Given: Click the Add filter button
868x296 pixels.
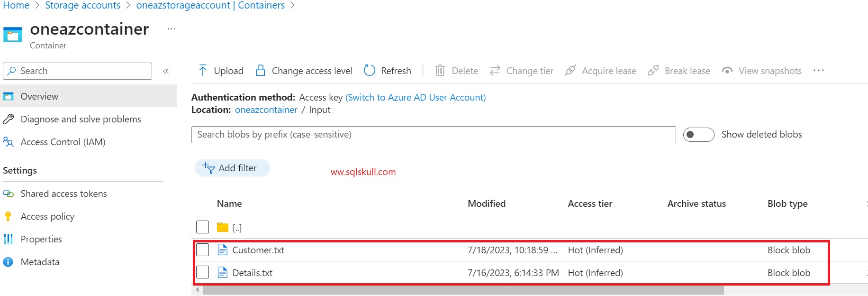Looking at the screenshot, I should pos(232,168).
